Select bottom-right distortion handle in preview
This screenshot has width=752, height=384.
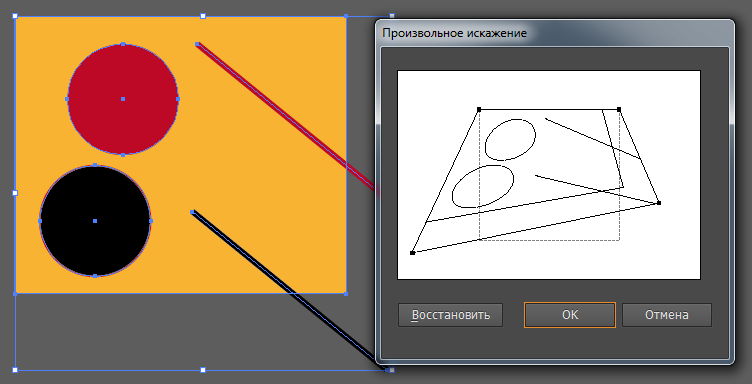(x=659, y=203)
